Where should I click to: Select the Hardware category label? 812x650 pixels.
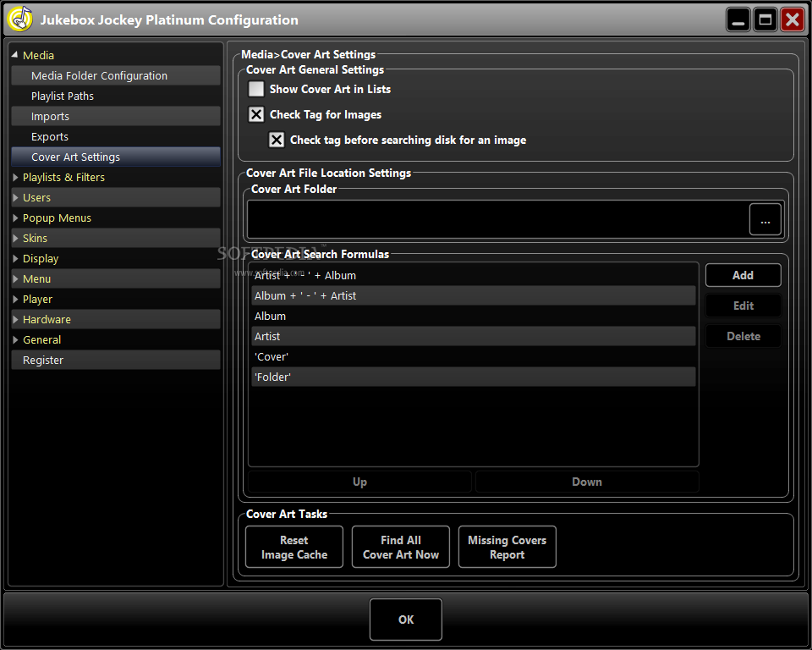47,319
